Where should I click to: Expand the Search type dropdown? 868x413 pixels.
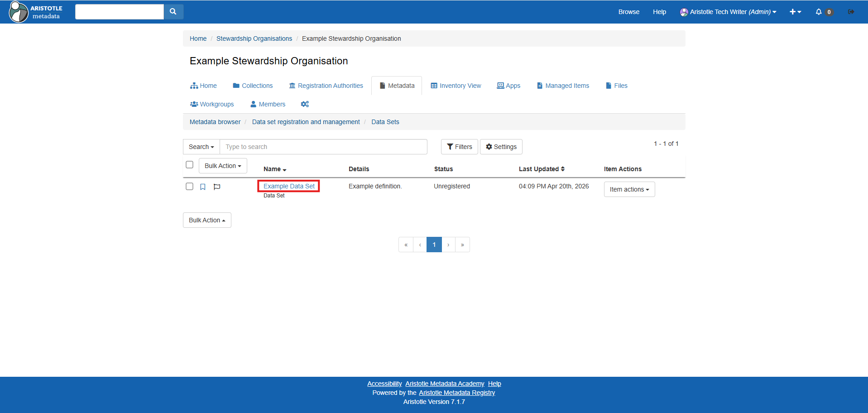tap(201, 147)
